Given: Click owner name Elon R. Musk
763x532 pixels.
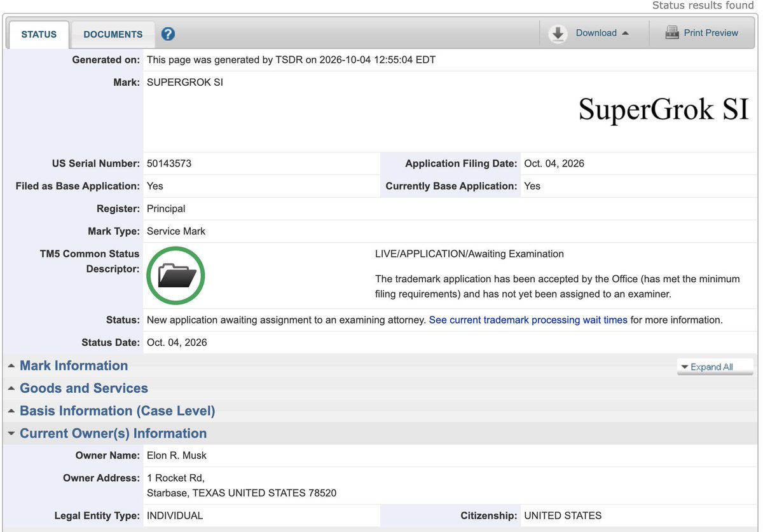Looking at the screenshot, I should [177, 455].
